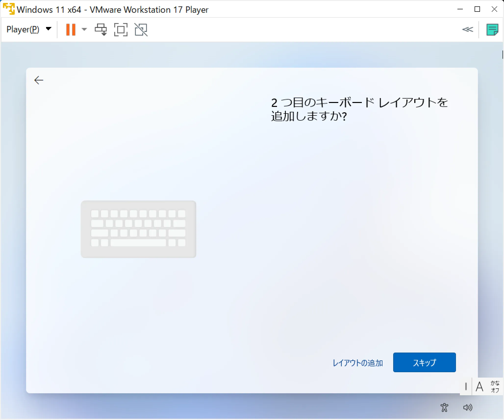Maximize the VMware Player window
Image resolution: width=504 pixels, height=420 pixels.
click(x=477, y=9)
